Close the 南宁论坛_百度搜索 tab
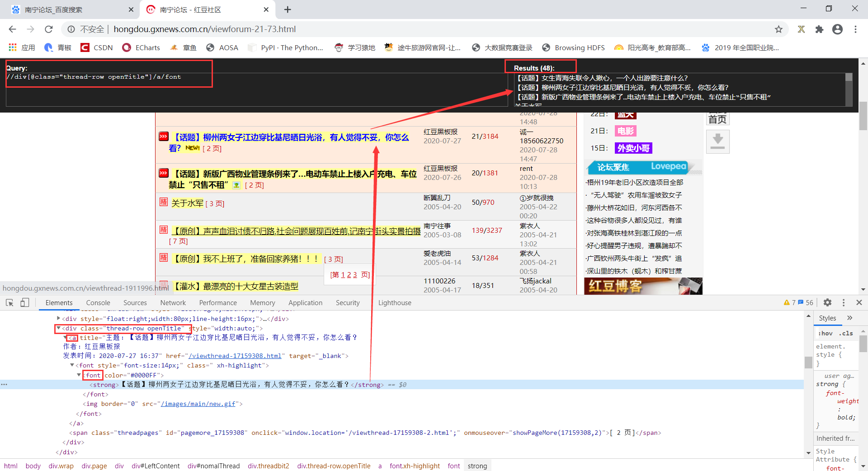This screenshot has height=471, width=868. [131, 9]
